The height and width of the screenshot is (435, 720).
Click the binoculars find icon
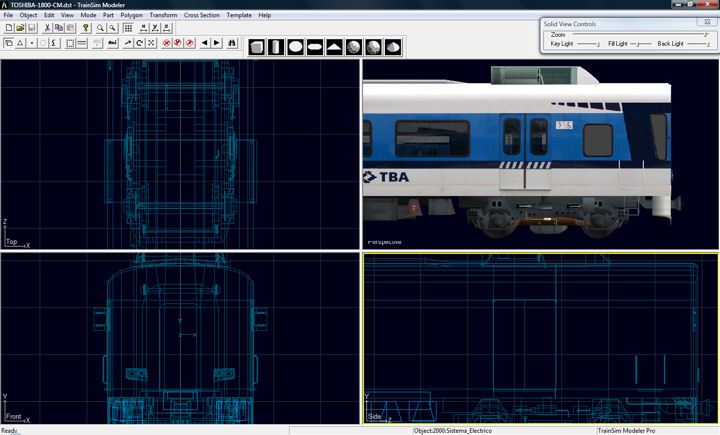[232, 44]
